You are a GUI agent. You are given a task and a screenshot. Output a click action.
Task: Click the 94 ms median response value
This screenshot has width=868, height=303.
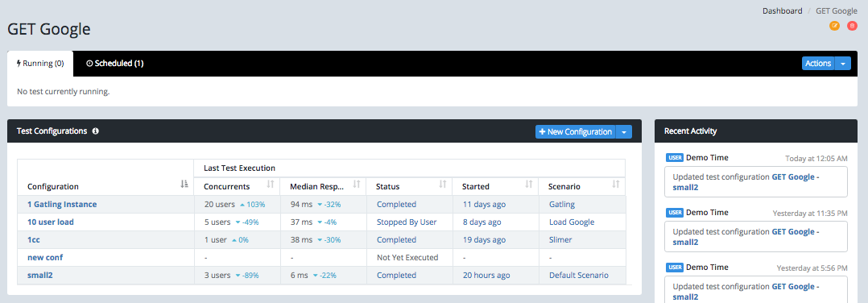pyautogui.click(x=301, y=205)
